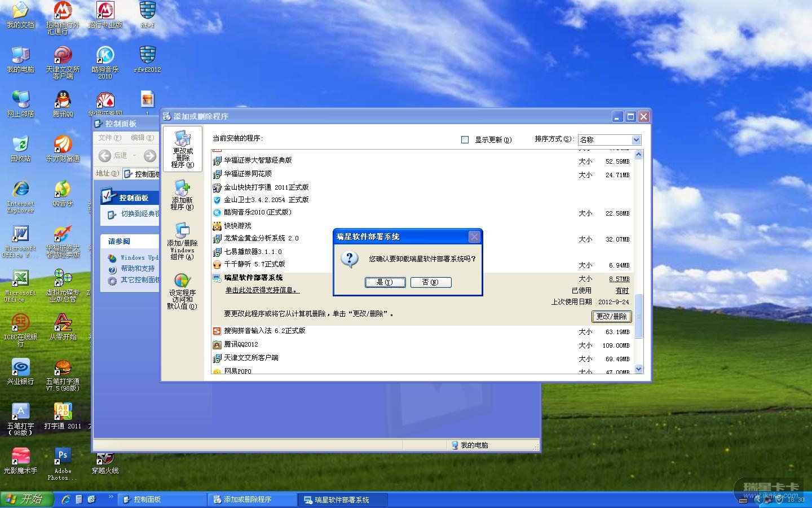Switch to 添加或删除程序 taskbar button
This screenshot has width=812, height=508.
[252, 500]
